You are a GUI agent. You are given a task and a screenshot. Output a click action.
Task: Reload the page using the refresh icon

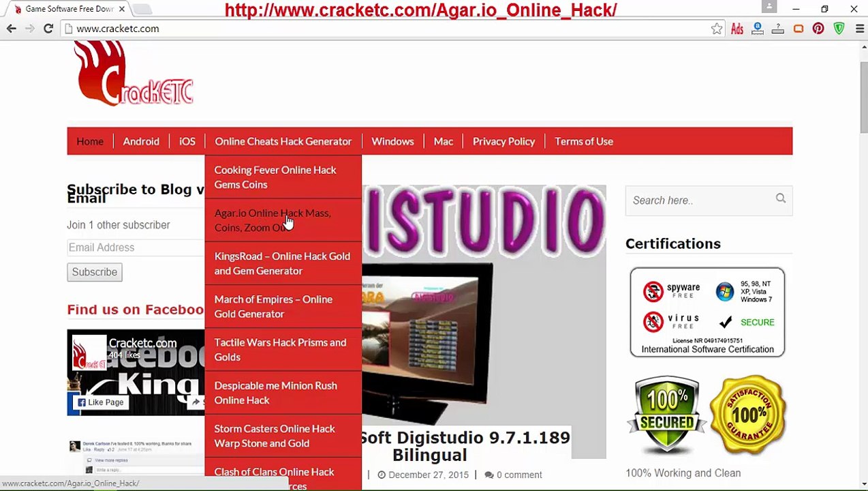[x=48, y=29]
